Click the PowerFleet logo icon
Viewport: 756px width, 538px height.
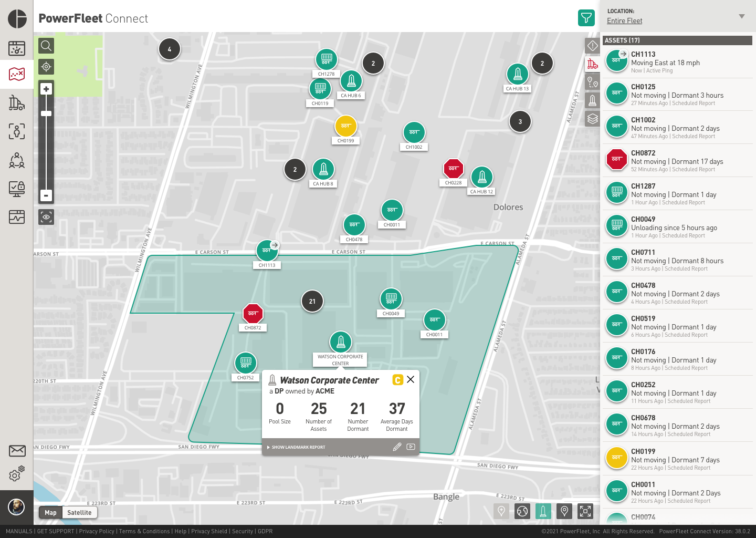click(x=17, y=18)
